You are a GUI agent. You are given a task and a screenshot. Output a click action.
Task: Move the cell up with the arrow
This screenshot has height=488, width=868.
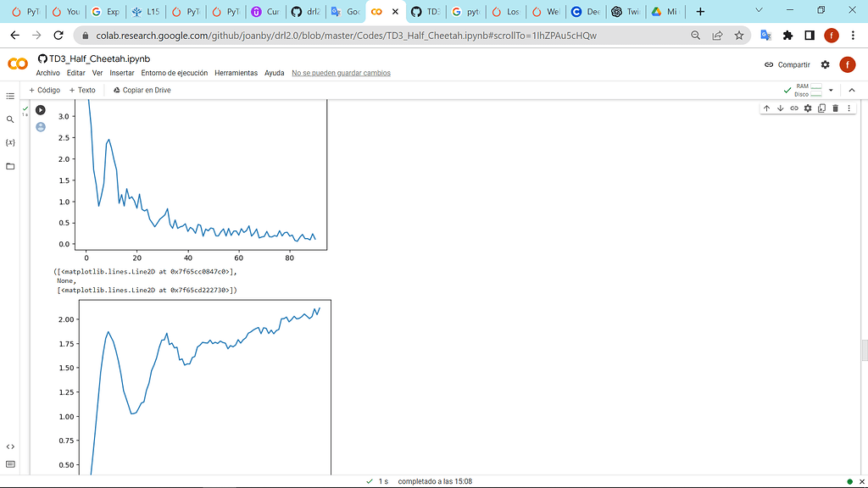766,108
